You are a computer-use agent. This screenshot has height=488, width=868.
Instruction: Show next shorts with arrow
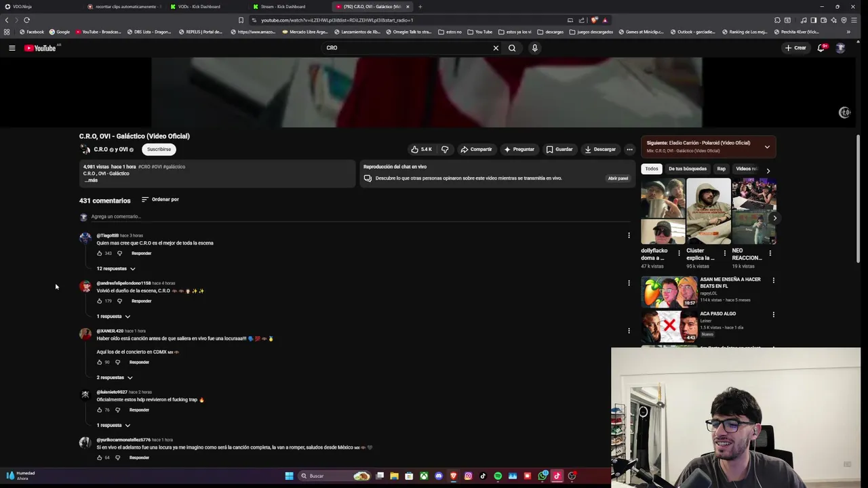pyautogui.click(x=774, y=218)
